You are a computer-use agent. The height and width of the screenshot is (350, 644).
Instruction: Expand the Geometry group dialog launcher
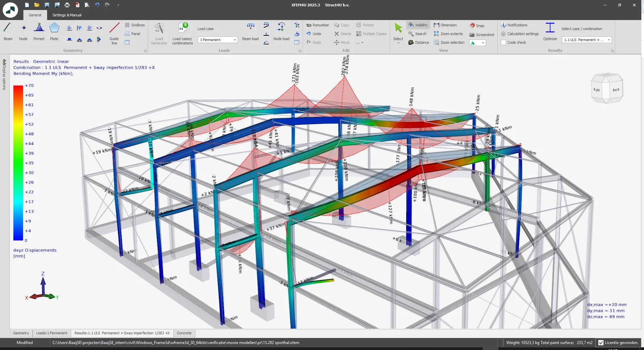pos(145,51)
